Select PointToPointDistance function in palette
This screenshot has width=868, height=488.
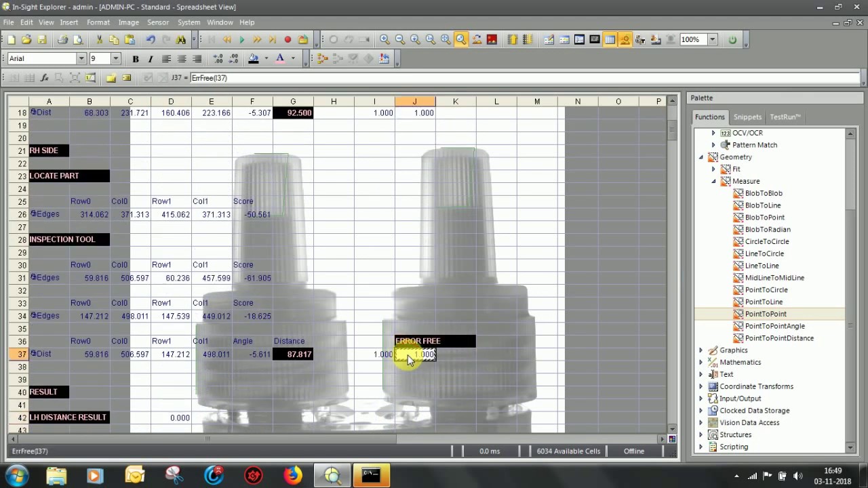click(x=778, y=338)
